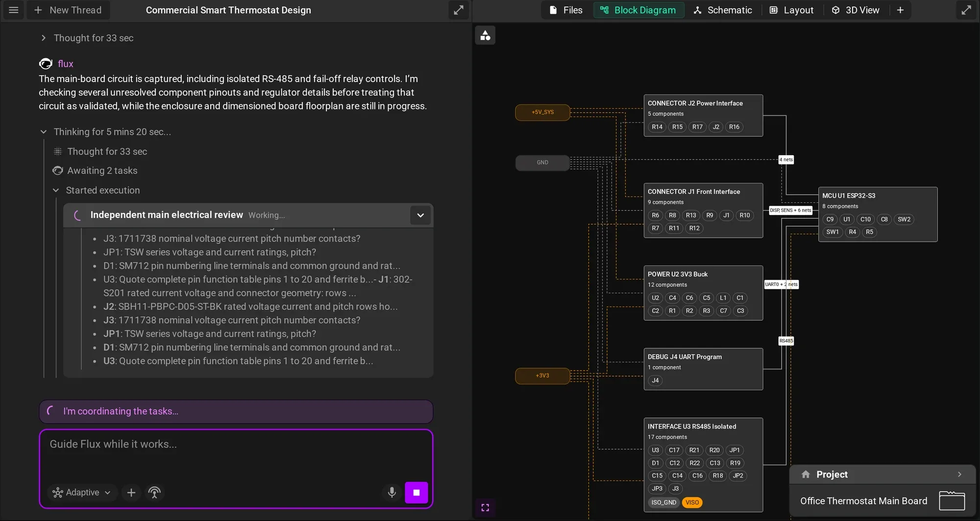The image size is (980, 521).
Task: Click the SW2 component chip
Action: click(x=904, y=219)
